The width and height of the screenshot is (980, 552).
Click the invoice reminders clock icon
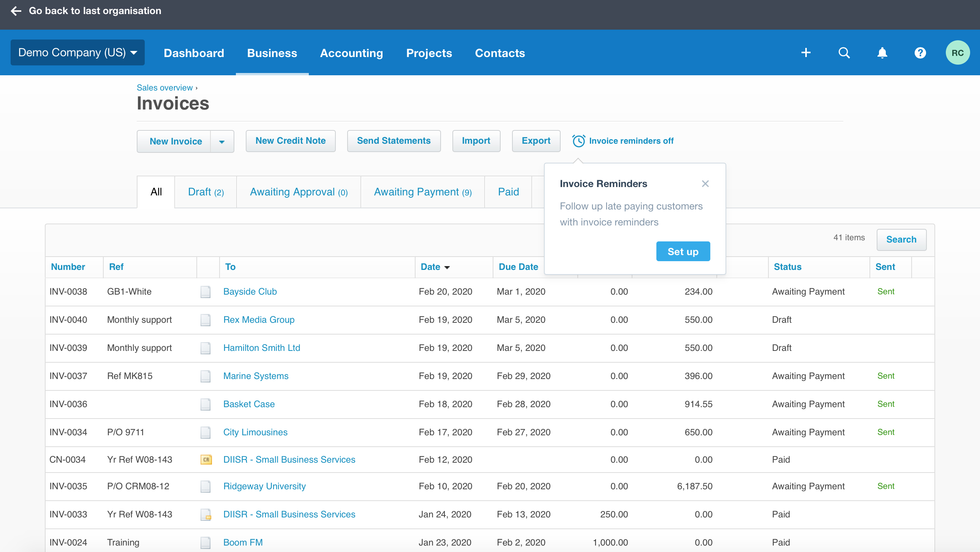coord(577,141)
